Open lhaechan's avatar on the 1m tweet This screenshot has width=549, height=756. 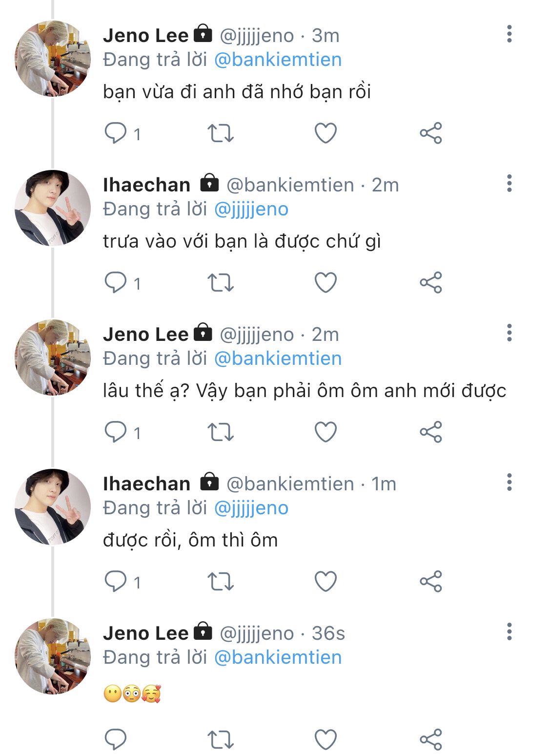pos(53,506)
